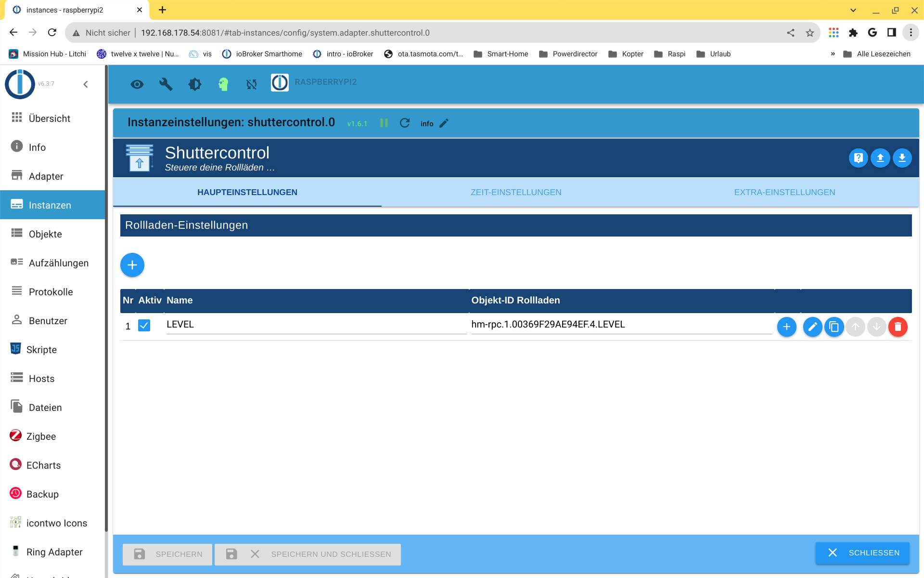Move the LEVEL row up
The height and width of the screenshot is (578, 924).
click(855, 327)
